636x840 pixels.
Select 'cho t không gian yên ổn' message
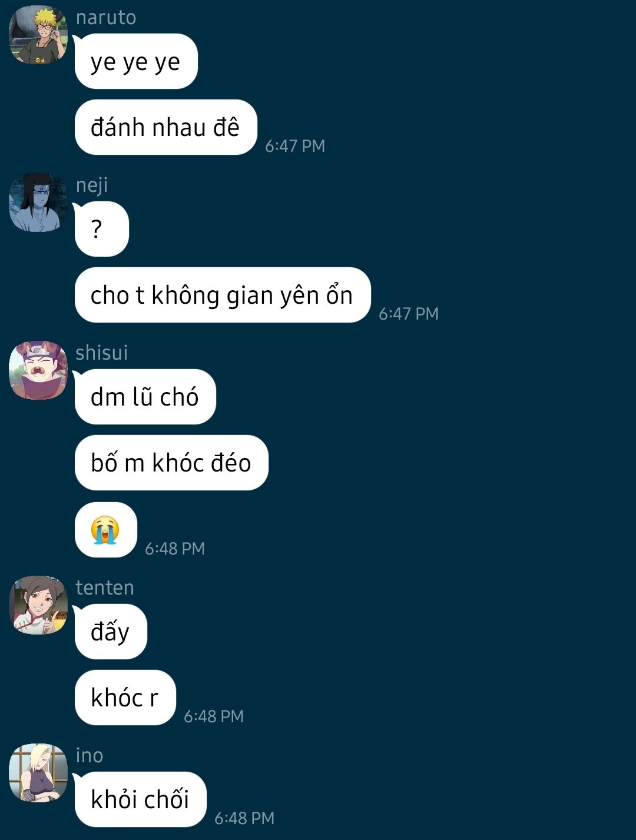pyautogui.click(x=223, y=295)
